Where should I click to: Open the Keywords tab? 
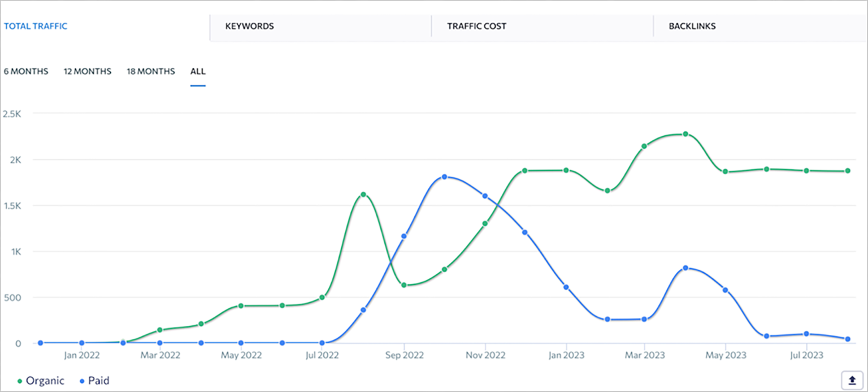coord(249,26)
